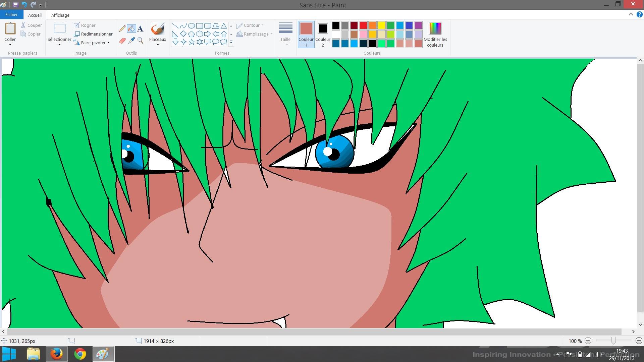Image resolution: width=644 pixels, height=362 pixels.
Task: Click the Undo arrow in title bar
Action: coord(24,5)
